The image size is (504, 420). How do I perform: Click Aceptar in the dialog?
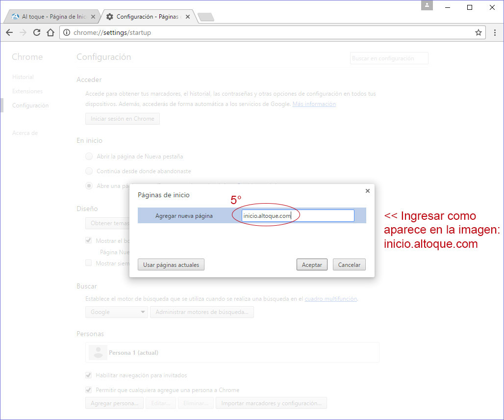312,264
